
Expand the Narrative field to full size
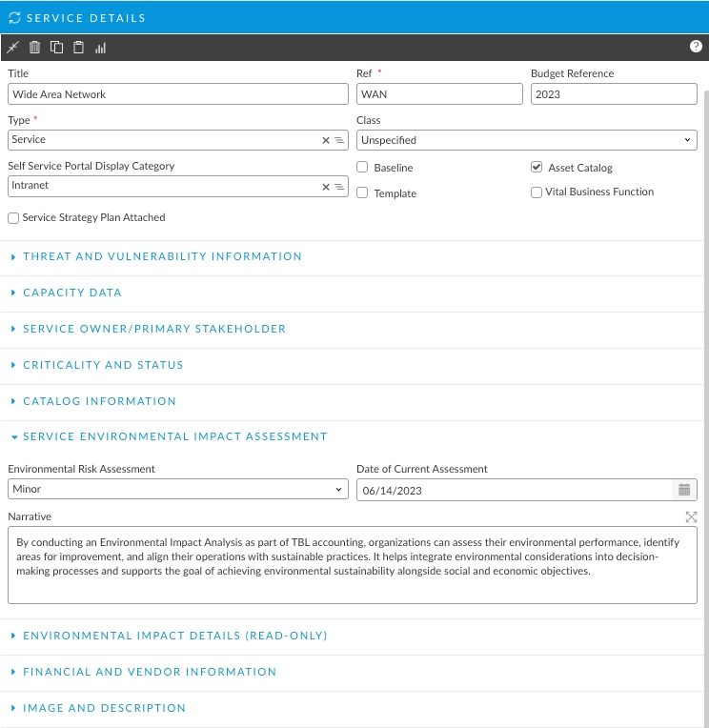(x=691, y=516)
